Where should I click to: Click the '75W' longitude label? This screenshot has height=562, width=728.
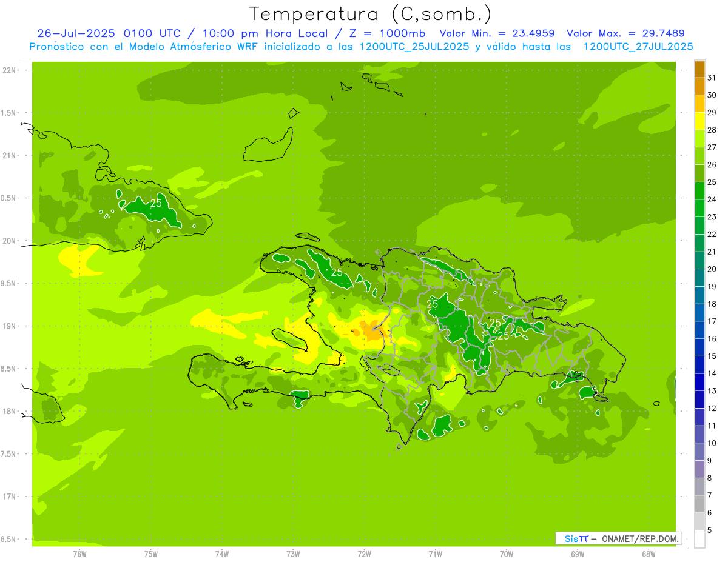(151, 554)
